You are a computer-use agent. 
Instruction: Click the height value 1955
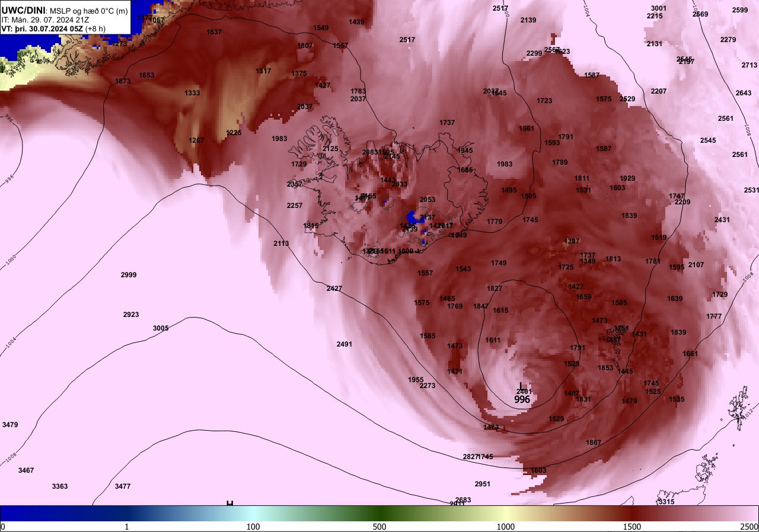coord(416,380)
